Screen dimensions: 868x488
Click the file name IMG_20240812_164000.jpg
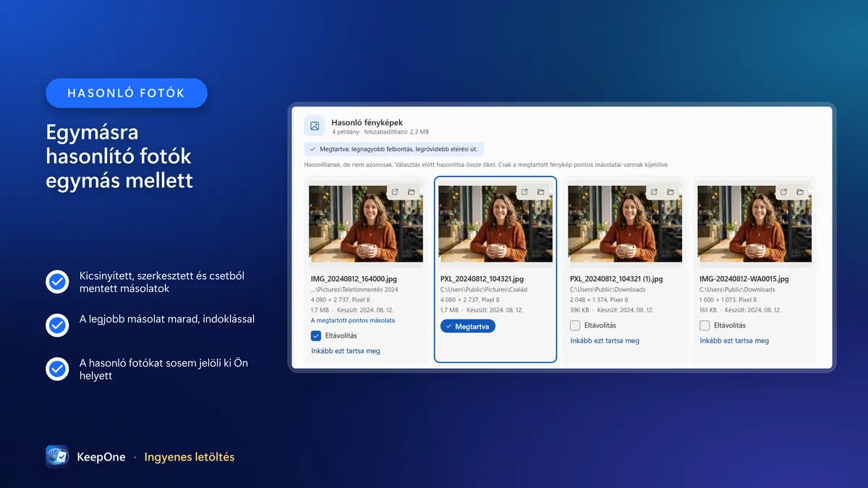pos(353,278)
